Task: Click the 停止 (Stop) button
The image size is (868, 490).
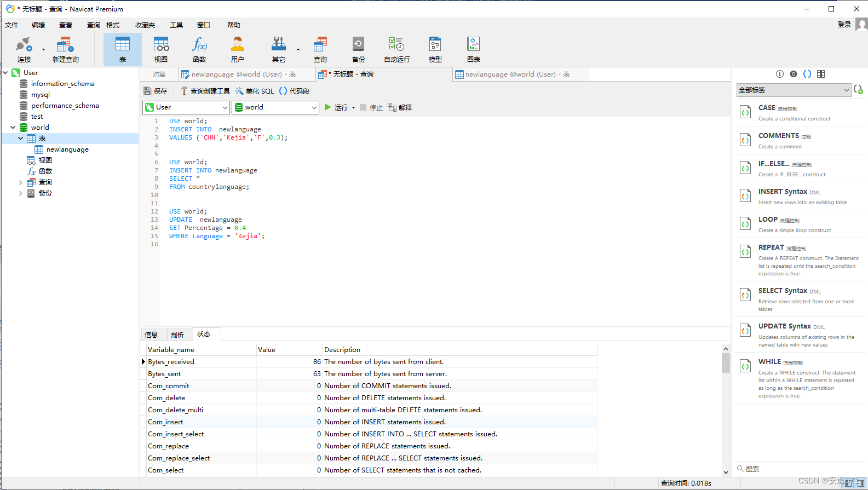Action: coord(371,107)
